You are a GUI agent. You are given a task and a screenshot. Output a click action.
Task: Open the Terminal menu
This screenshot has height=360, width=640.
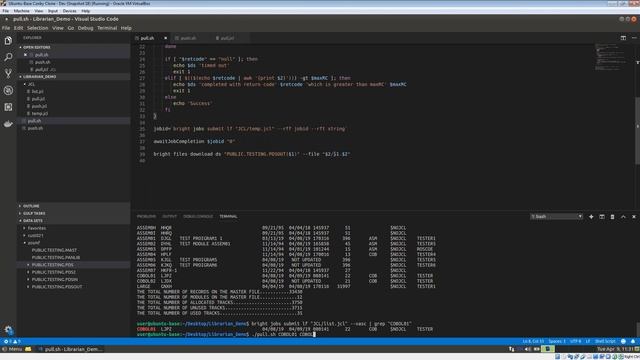point(107,28)
